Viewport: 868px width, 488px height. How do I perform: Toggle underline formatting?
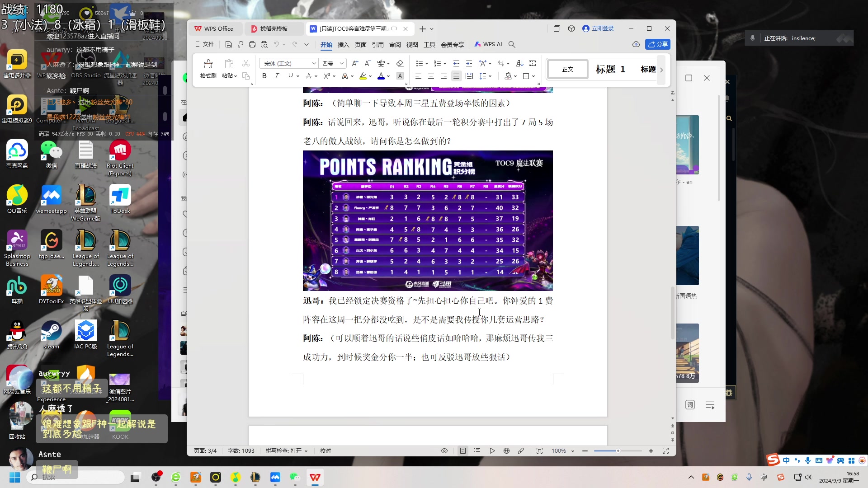(x=290, y=76)
